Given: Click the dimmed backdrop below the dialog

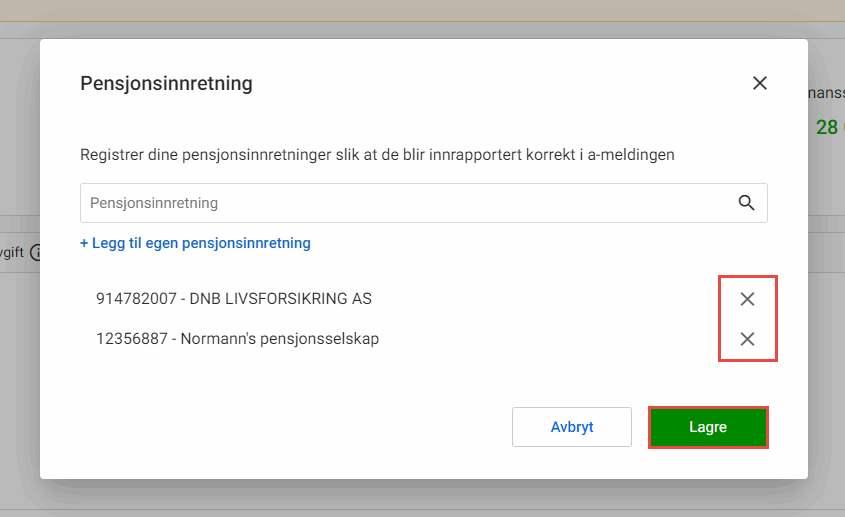Looking at the screenshot, I should point(422,498).
